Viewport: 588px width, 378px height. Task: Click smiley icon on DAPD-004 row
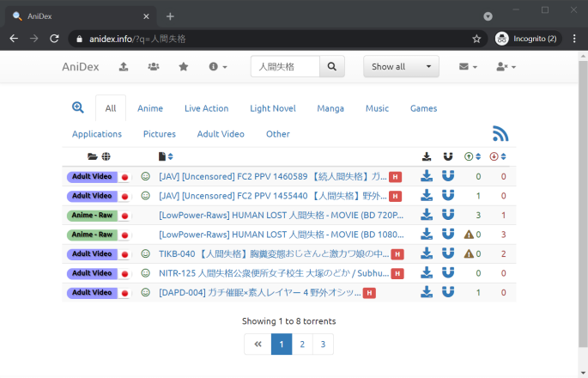[x=146, y=292]
